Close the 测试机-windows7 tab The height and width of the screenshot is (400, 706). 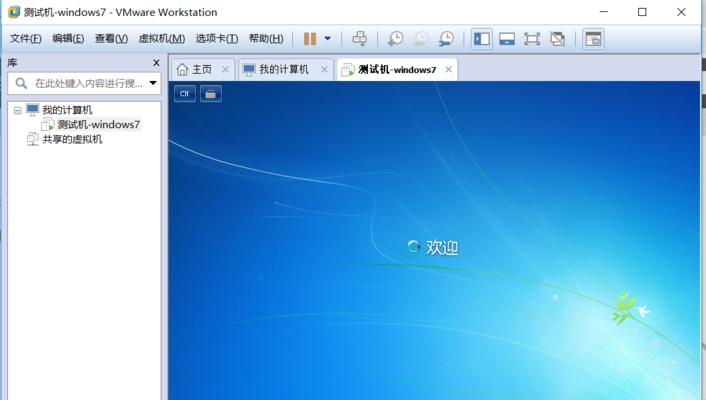coord(448,69)
